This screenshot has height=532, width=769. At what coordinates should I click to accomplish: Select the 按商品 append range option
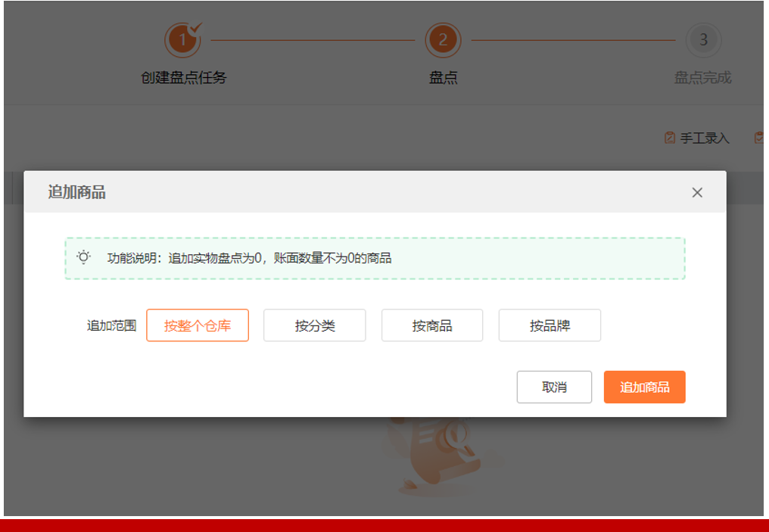pos(432,325)
